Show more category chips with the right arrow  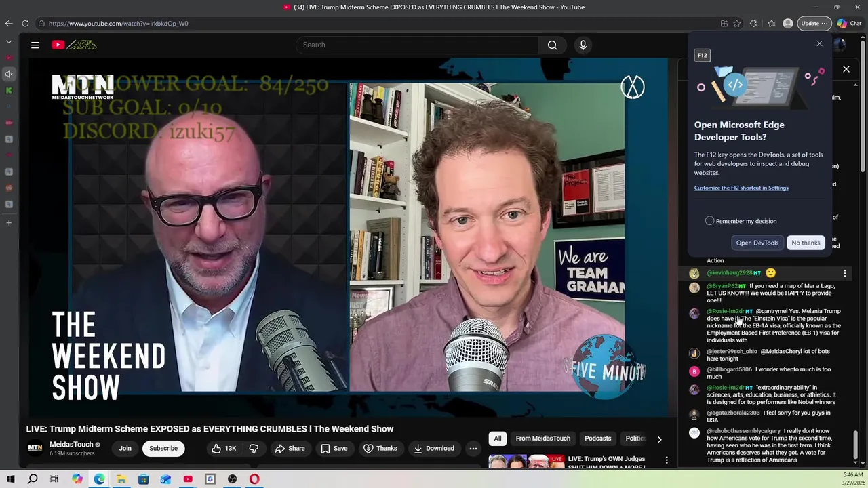click(x=659, y=439)
